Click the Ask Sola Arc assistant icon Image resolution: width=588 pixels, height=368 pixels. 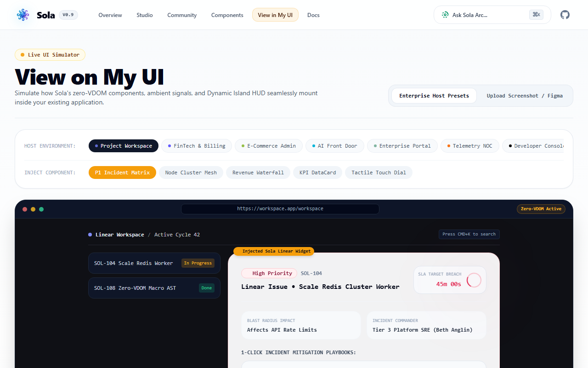pos(445,15)
